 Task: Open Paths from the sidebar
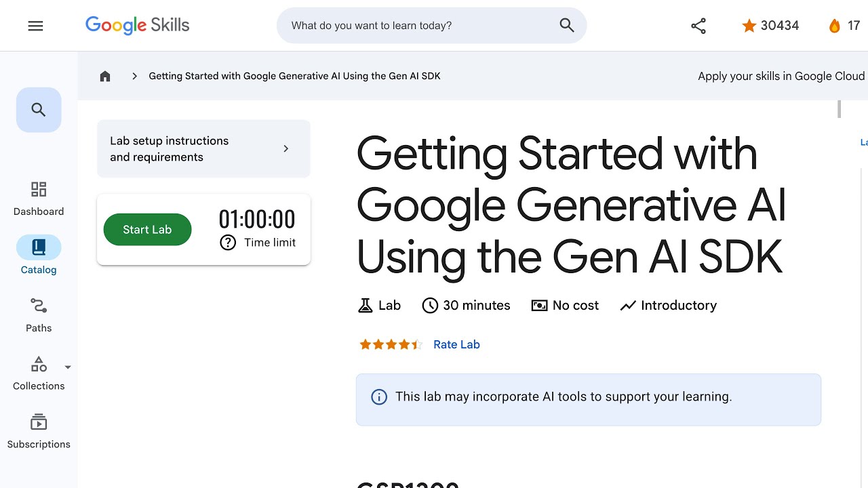pos(39,315)
